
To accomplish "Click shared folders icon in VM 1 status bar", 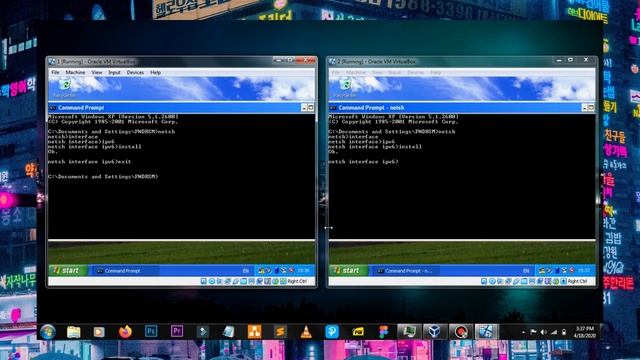I will coord(243,281).
